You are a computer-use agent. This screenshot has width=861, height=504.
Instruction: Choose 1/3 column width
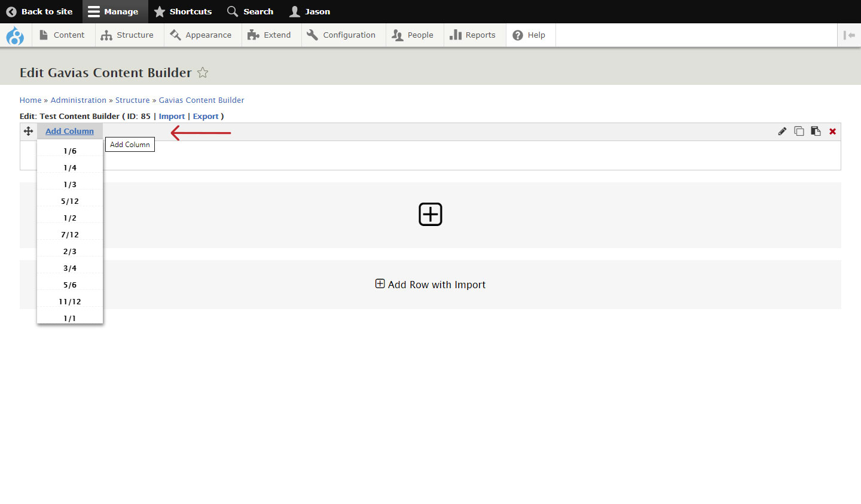pyautogui.click(x=70, y=185)
